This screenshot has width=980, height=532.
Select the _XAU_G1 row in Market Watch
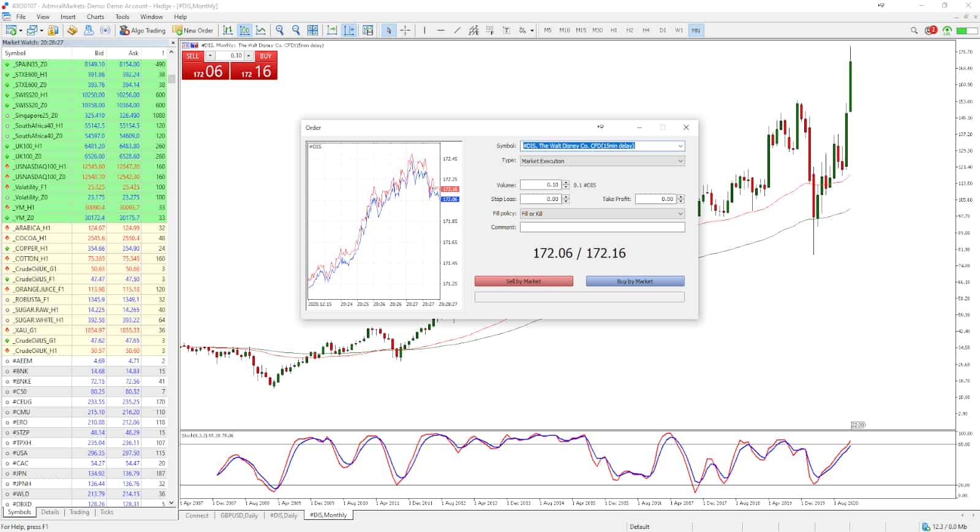[85, 330]
